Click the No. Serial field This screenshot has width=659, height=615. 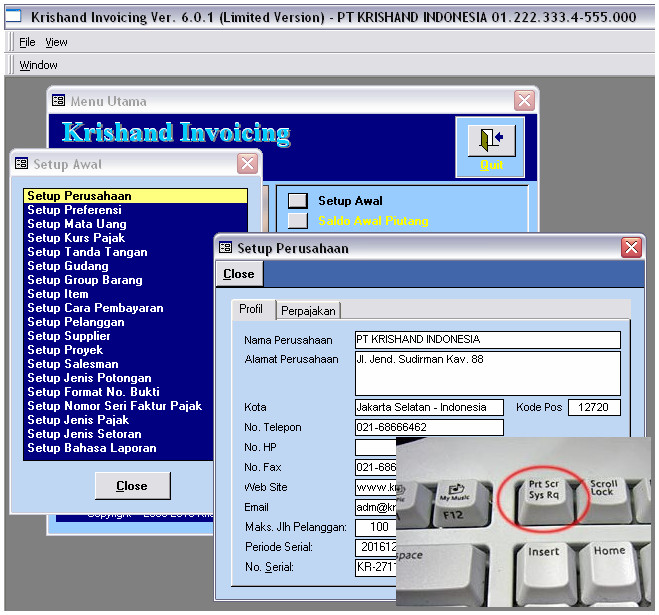pyautogui.click(x=376, y=567)
